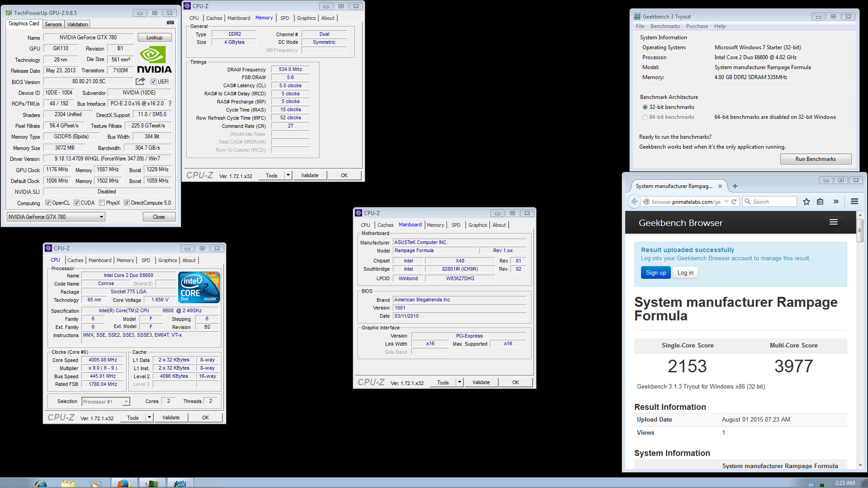Open Graphics tab in CPU-Z Mainboard window
The height and width of the screenshot is (488, 868).
tap(478, 225)
